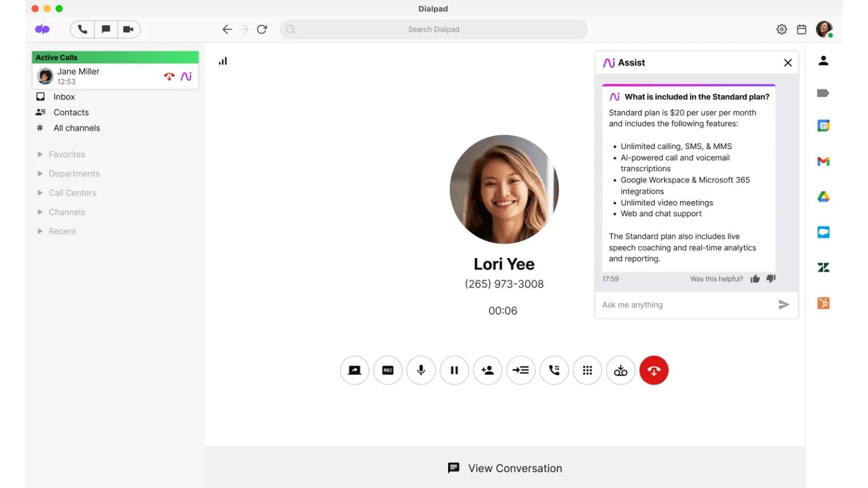Screen dimensions: 868x488
Task: Close the Ai Assist panel
Action: pos(788,63)
